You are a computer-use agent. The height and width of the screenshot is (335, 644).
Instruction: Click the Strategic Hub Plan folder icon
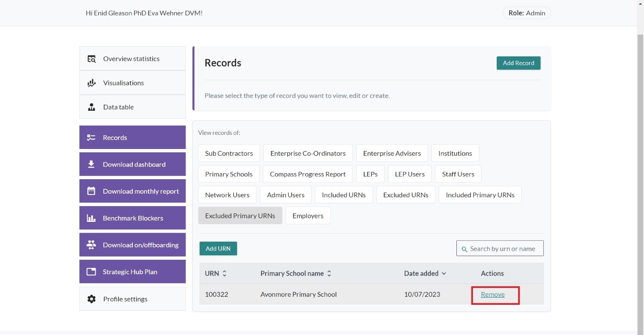pyautogui.click(x=91, y=272)
